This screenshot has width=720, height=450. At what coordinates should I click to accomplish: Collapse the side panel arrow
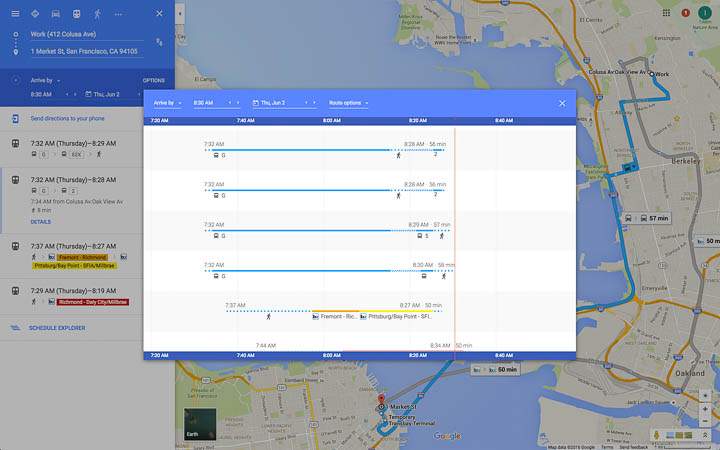(x=180, y=14)
